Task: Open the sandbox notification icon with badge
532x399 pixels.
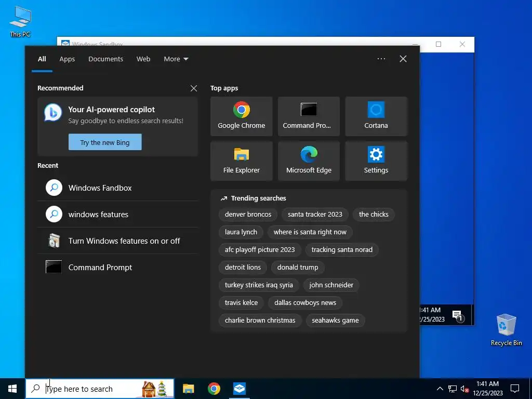Action: click(457, 316)
